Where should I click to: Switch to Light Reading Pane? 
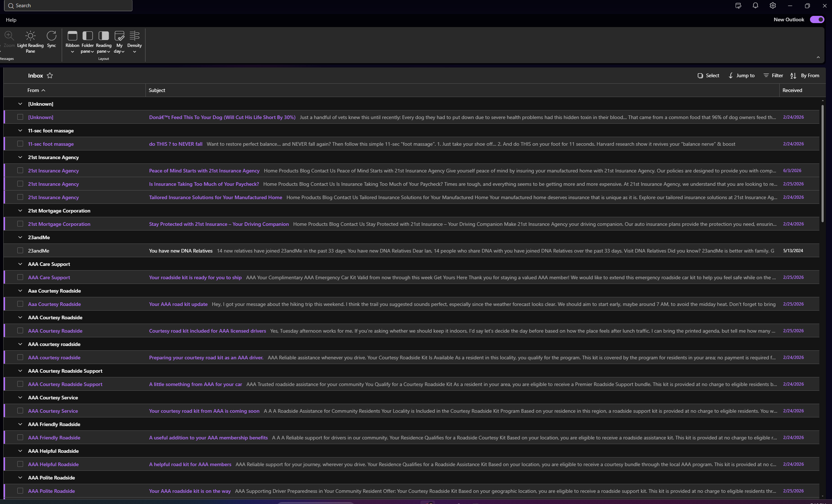click(30, 42)
